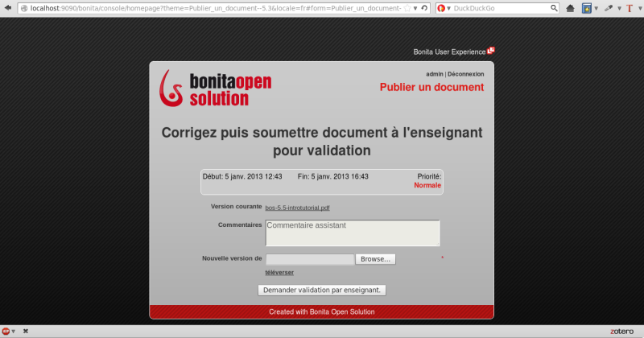Click the DuckDuckGo search engine icon
The width and height of the screenshot is (644, 338).
coord(441,8)
